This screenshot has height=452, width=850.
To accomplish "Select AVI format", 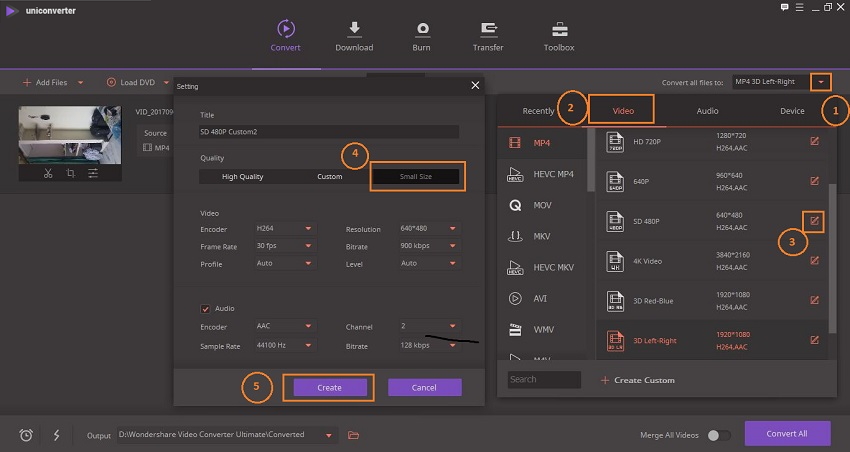I will 542,298.
